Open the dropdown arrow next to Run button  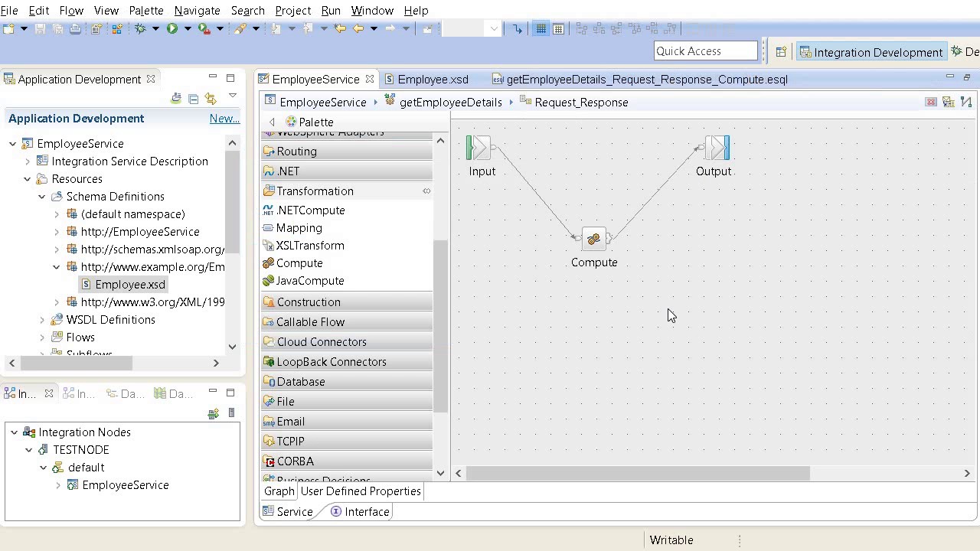[187, 29]
